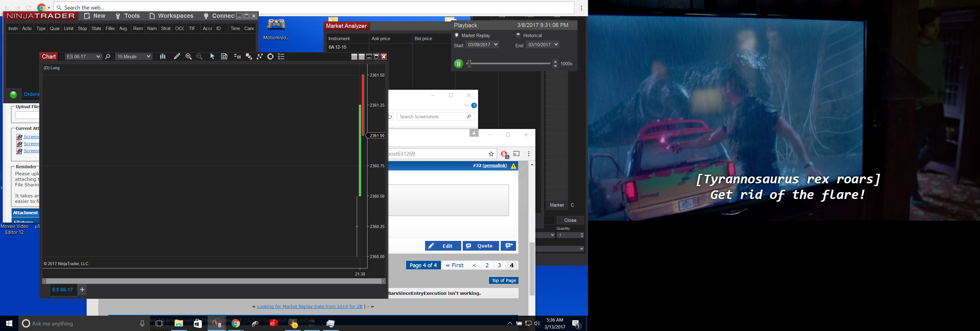Viewport: 980px width, 331px height.
Task: Open the Workspaces menu in NinjaTrader
Action: point(171,16)
